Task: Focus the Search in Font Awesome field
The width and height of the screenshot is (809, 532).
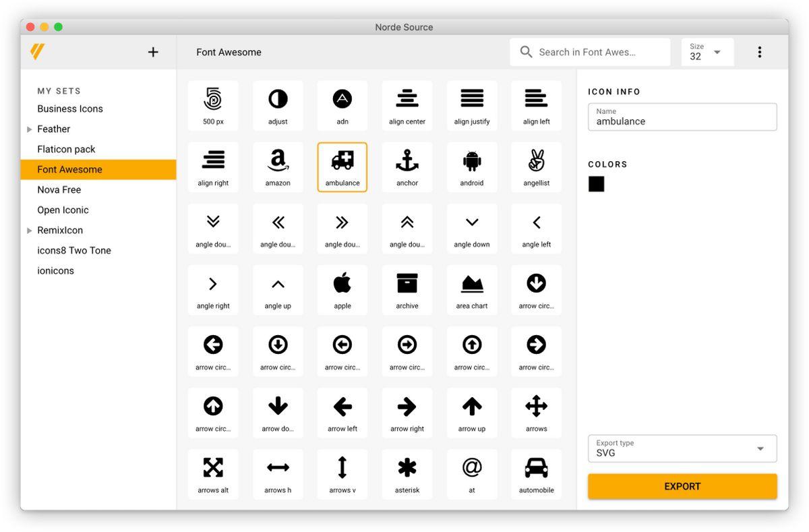Action: 593,52
